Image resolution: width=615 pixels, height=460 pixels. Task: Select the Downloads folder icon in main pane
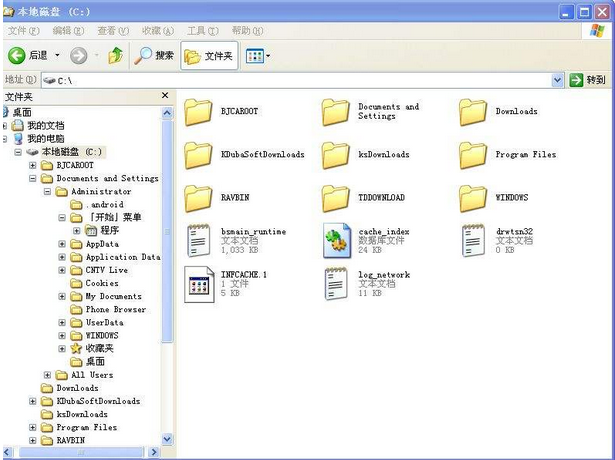(x=473, y=112)
